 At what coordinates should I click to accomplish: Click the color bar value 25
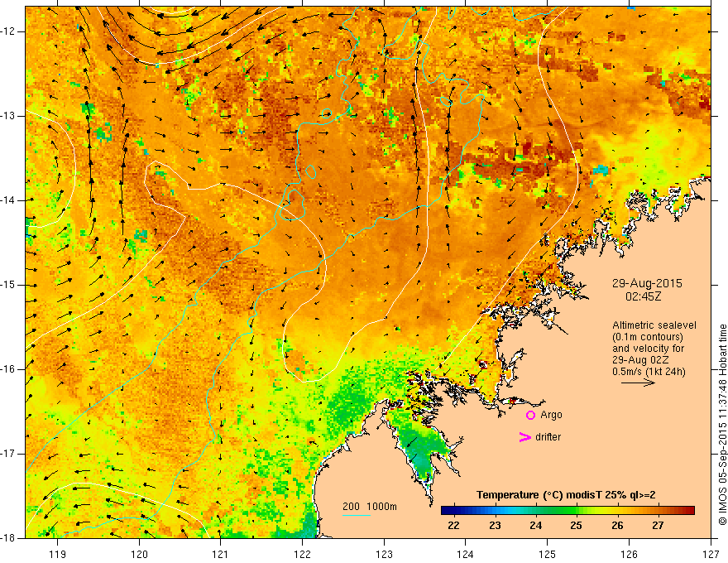click(x=576, y=526)
